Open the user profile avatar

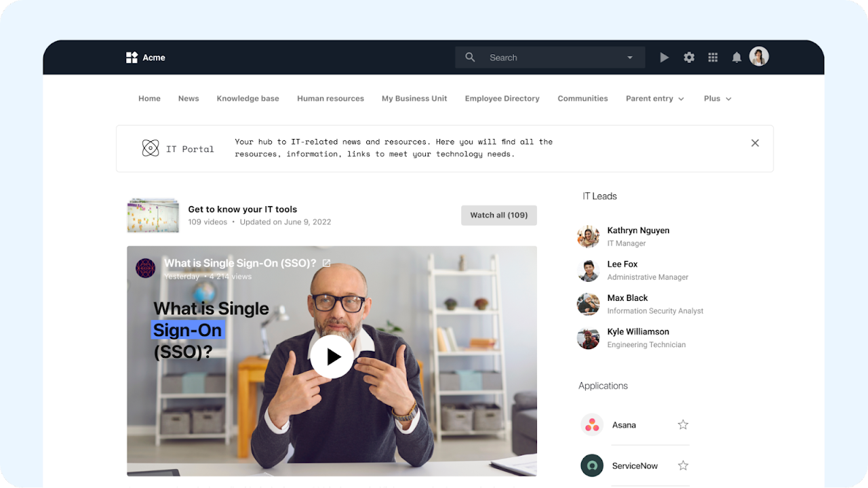pyautogui.click(x=759, y=56)
